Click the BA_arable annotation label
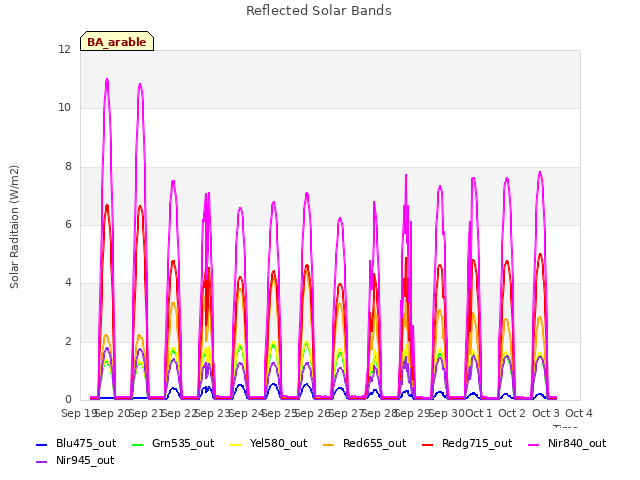Image resolution: width=640 pixels, height=480 pixels. [x=117, y=42]
